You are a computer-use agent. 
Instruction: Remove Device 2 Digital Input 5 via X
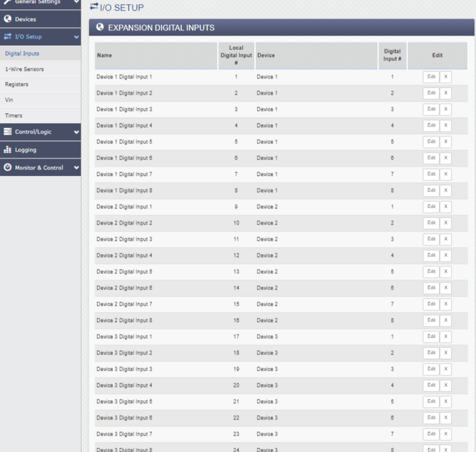click(446, 271)
